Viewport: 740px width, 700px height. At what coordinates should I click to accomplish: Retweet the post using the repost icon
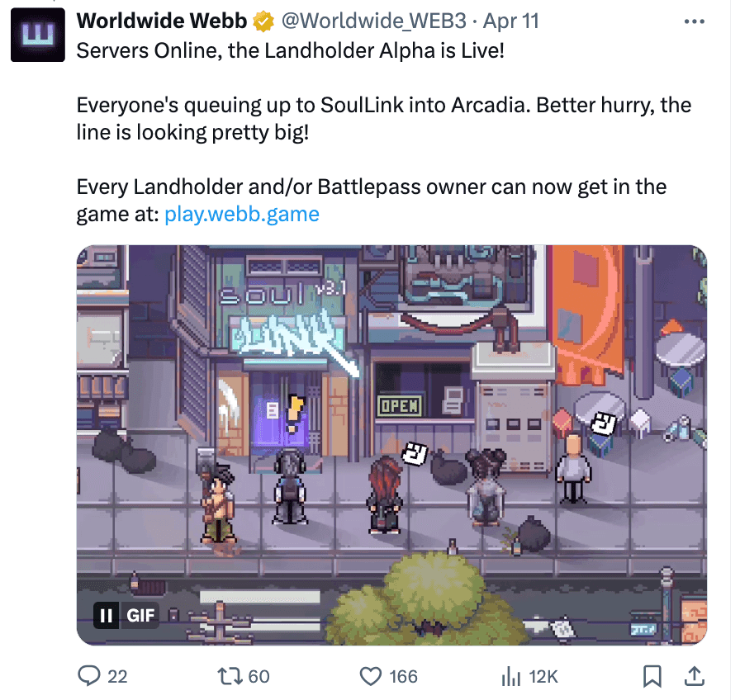(x=230, y=676)
